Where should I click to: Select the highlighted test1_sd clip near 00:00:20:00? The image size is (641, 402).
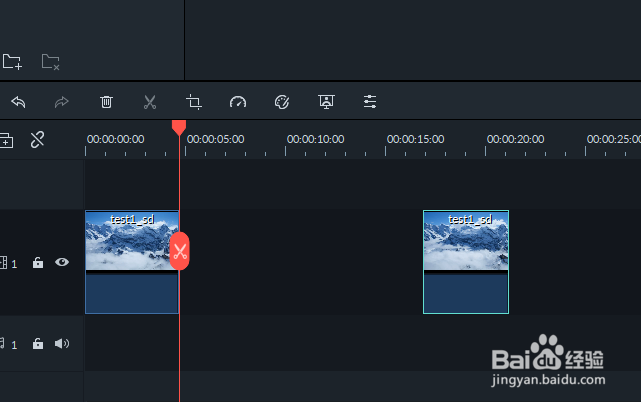click(466, 262)
